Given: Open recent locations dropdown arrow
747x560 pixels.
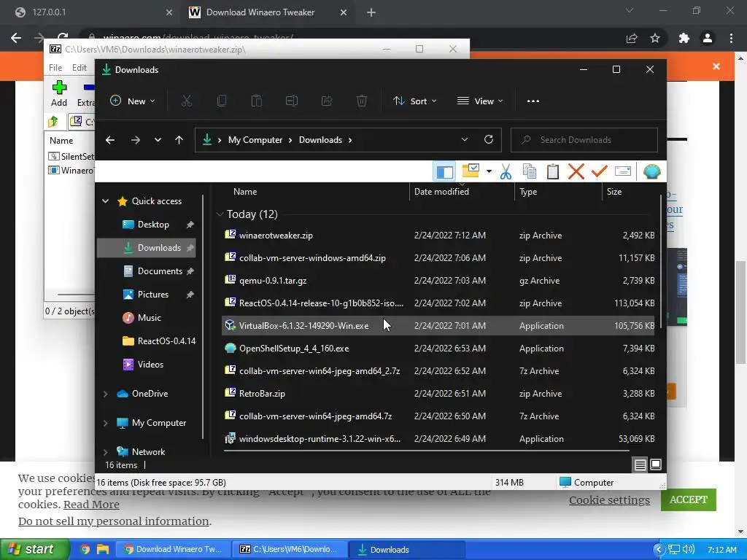Looking at the screenshot, I should [158, 140].
